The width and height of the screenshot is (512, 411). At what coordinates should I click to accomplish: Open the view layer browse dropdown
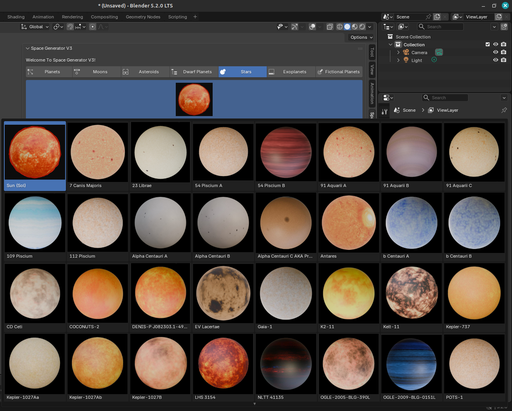[457, 17]
